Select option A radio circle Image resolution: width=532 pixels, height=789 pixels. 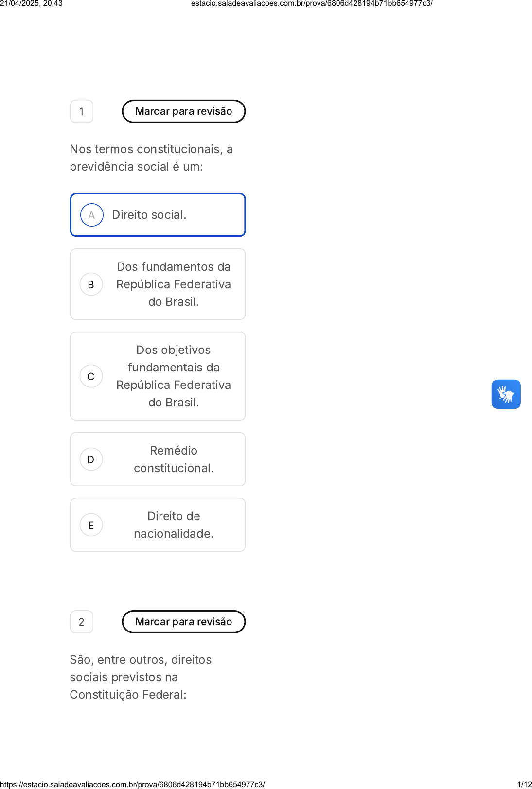tap(91, 215)
